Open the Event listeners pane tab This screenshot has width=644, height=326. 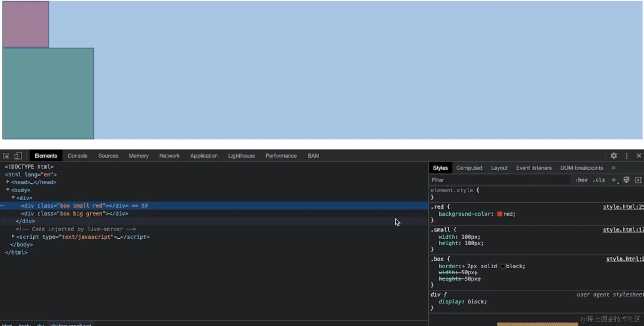(x=534, y=168)
